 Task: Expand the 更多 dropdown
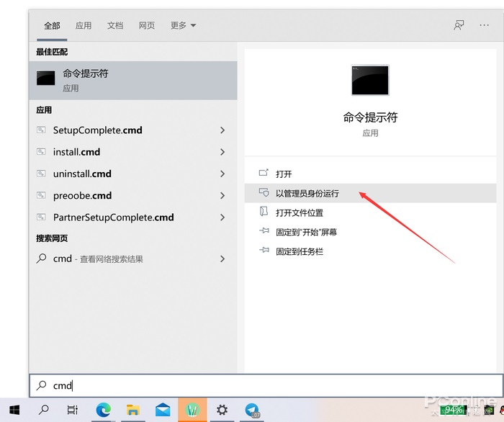coord(183,25)
